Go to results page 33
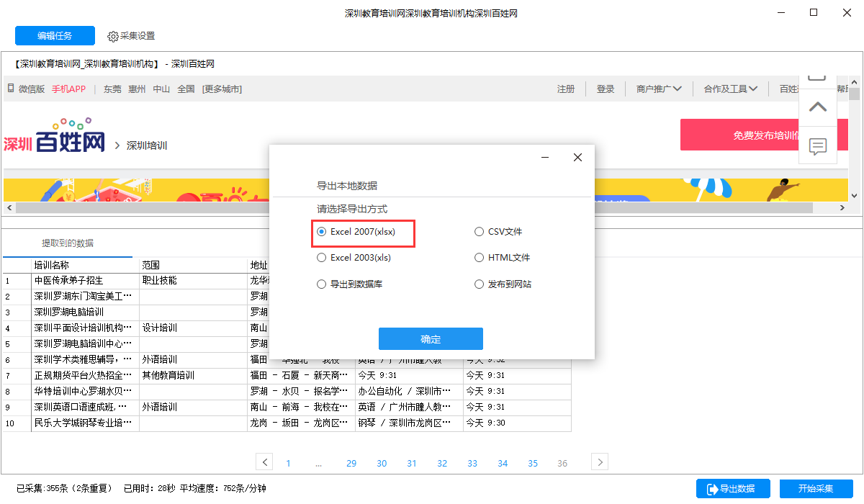This screenshot has width=864, height=504. coord(472,463)
